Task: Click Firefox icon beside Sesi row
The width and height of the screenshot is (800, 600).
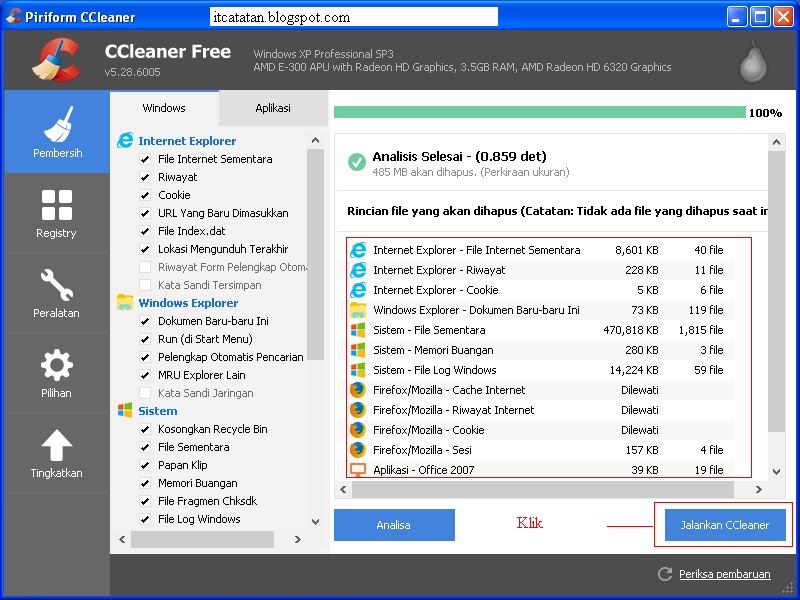Action: point(358,449)
